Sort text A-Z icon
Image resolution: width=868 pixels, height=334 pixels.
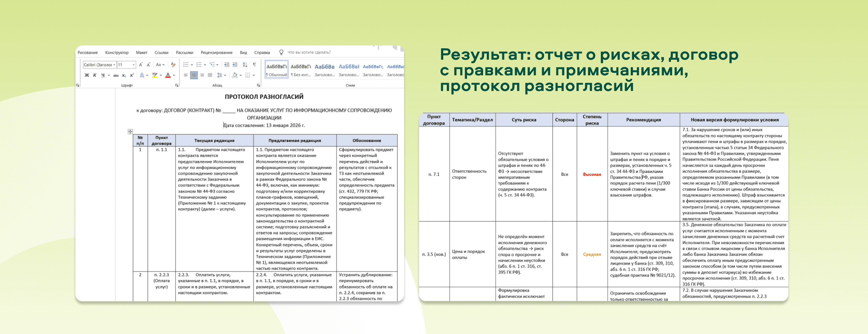pyautogui.click(x=245, y=65)
